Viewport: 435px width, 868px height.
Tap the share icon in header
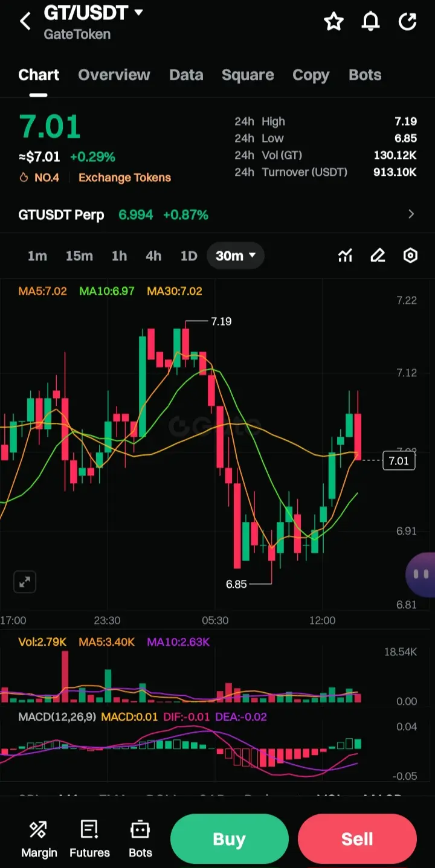tap(408, 22)
